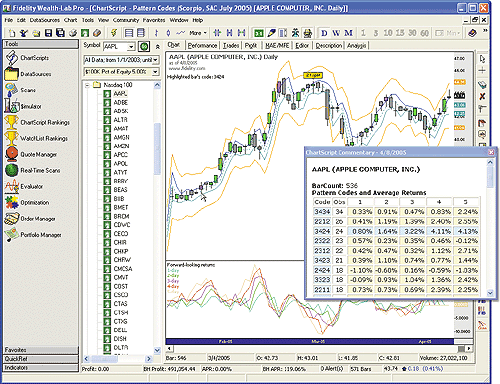Click the green Go button beside Symbol
Viewport: 500px width, 384px height.
(x=144, y=47)
